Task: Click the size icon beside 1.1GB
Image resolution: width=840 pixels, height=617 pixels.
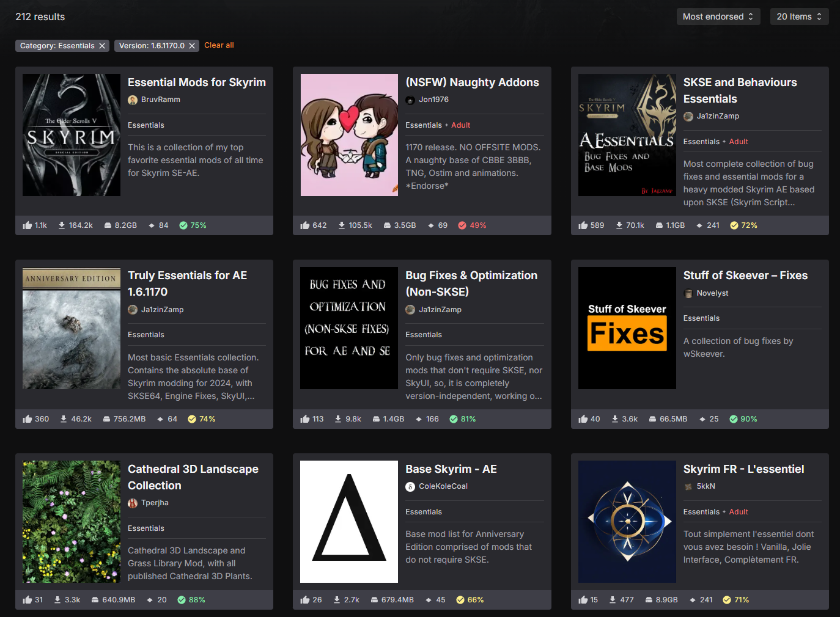Action: pyautogui.click(x=659, y=225)
